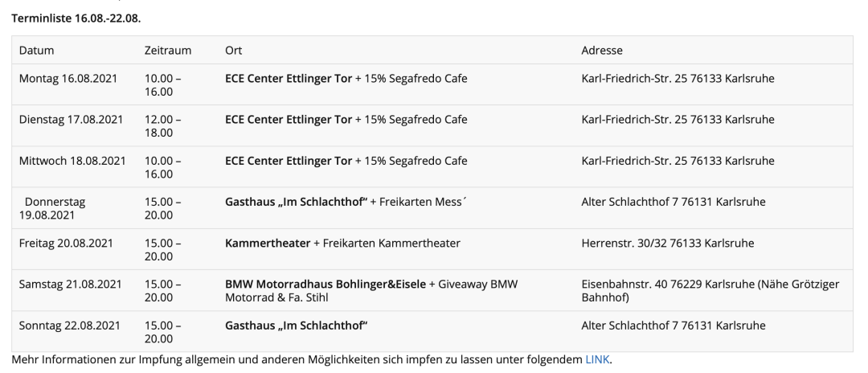Click the Mittwoch 18.08.2021 date cell
The image size is (868, 373).
(x=72, y=161)
